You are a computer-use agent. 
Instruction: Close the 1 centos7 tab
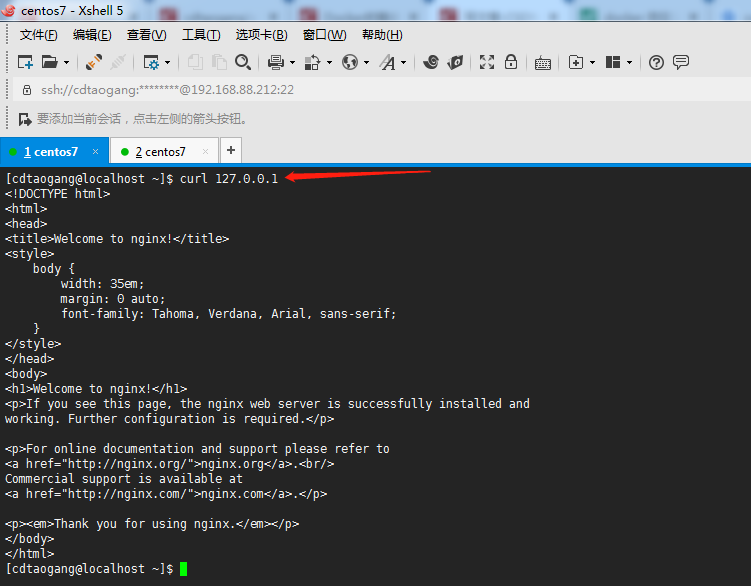tap(95, 151)
